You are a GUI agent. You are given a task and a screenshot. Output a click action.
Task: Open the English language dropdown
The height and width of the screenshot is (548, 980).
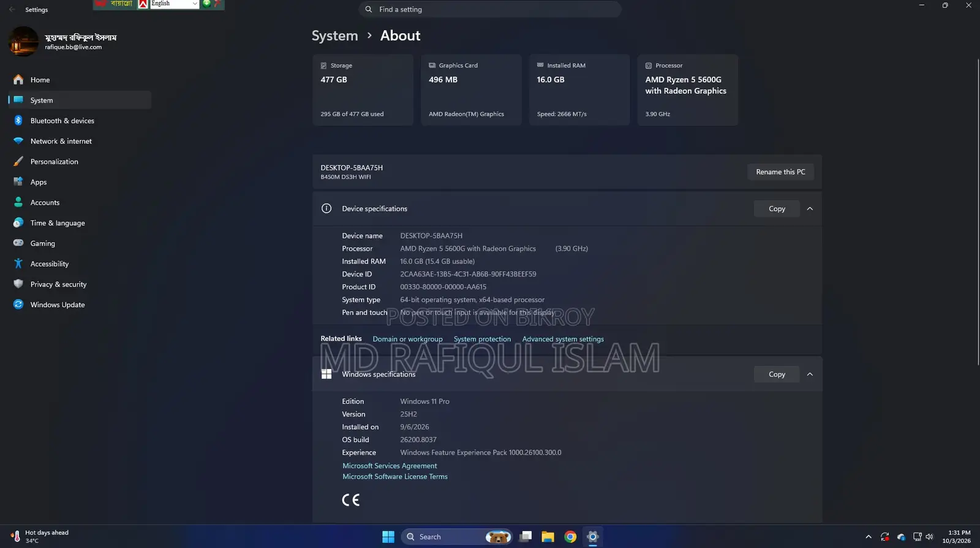point(175,4)
